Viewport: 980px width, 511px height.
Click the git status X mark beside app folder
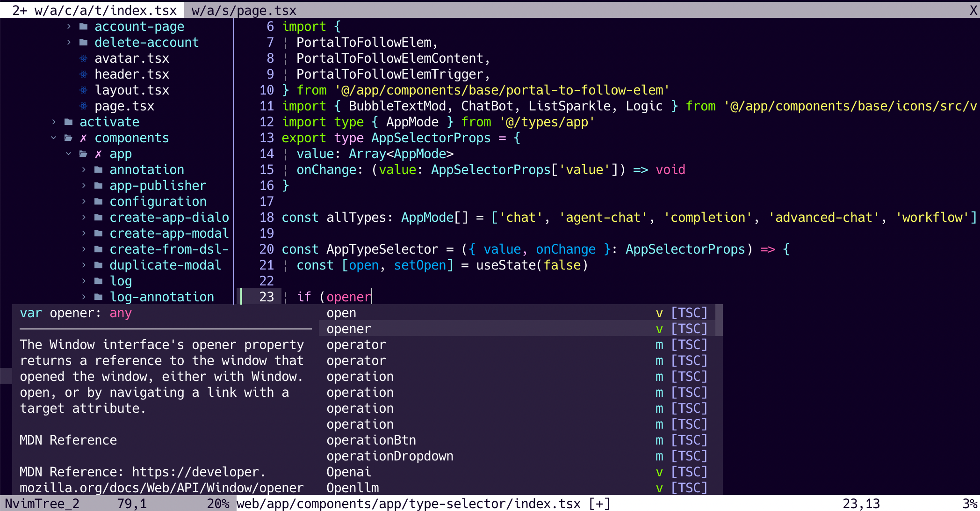click(98, 154)
